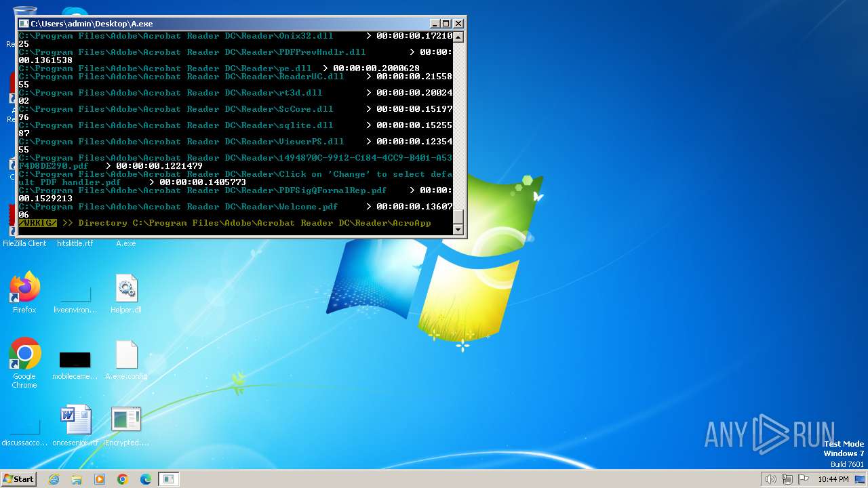The width and height of the screenshot is (868, 488).
Task: Switch to the A.exe console taskbar button
Action: 168,479
